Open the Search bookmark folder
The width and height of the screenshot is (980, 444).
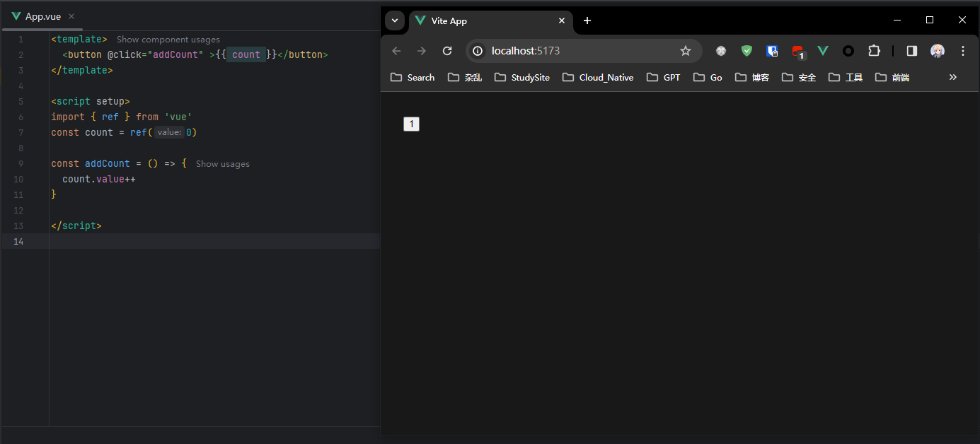pyautogui.click(x=413, y=77)
